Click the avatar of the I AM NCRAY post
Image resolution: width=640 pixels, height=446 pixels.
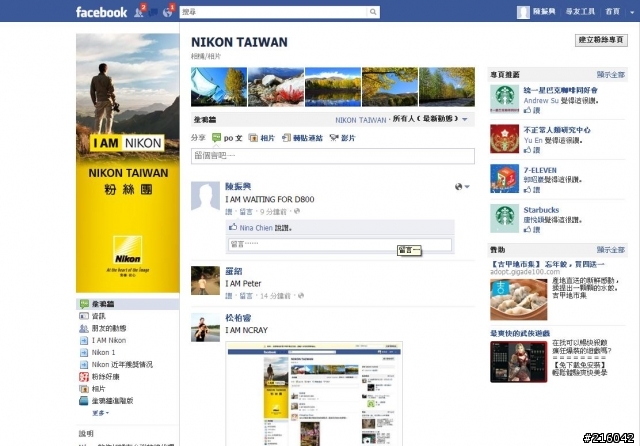pyautogui.click(x=205, y=327)
